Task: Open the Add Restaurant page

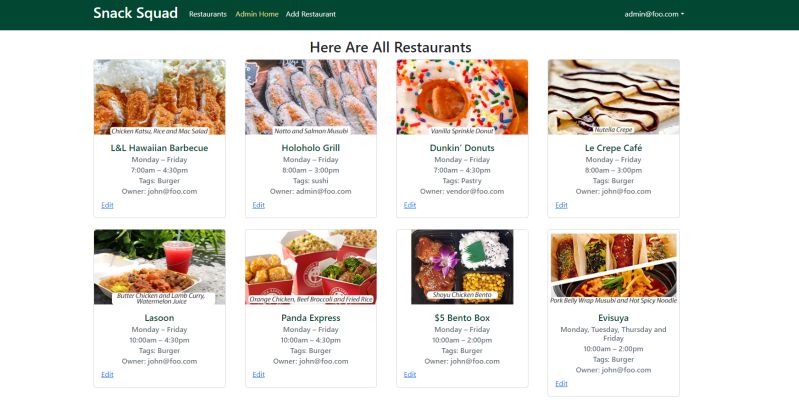Action: [x=310, y=14]
